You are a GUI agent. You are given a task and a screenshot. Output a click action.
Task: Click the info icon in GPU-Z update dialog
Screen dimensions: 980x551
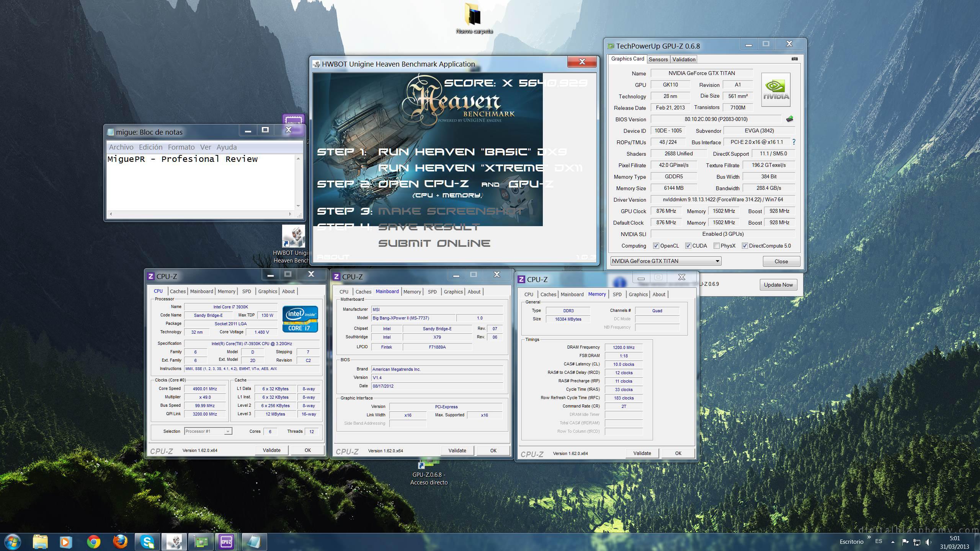[x=619, y=283]
